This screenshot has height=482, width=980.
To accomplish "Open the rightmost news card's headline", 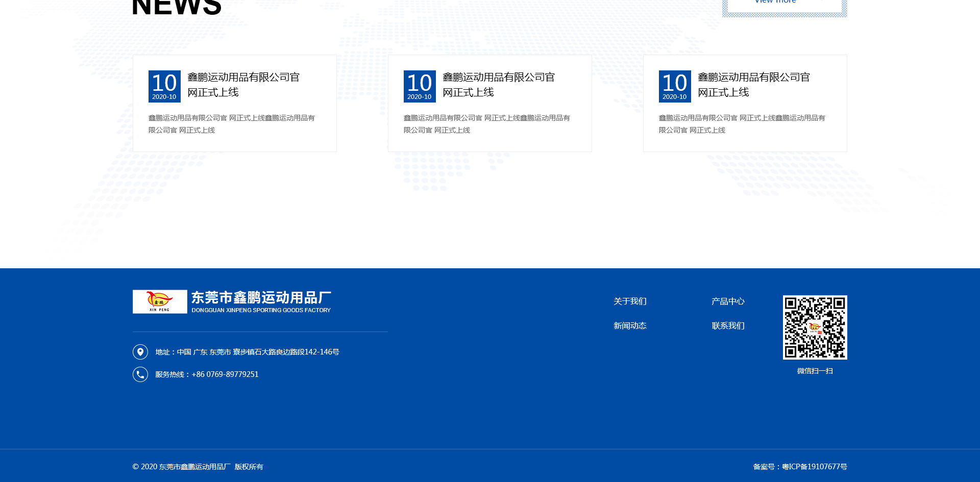I will tap(754, 85).
